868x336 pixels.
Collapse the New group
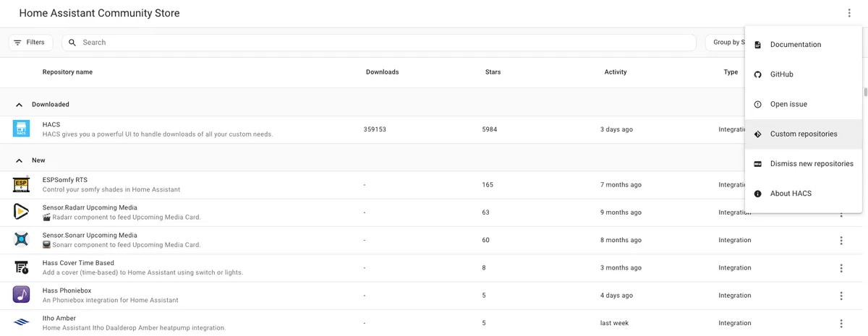pos(19,160)
